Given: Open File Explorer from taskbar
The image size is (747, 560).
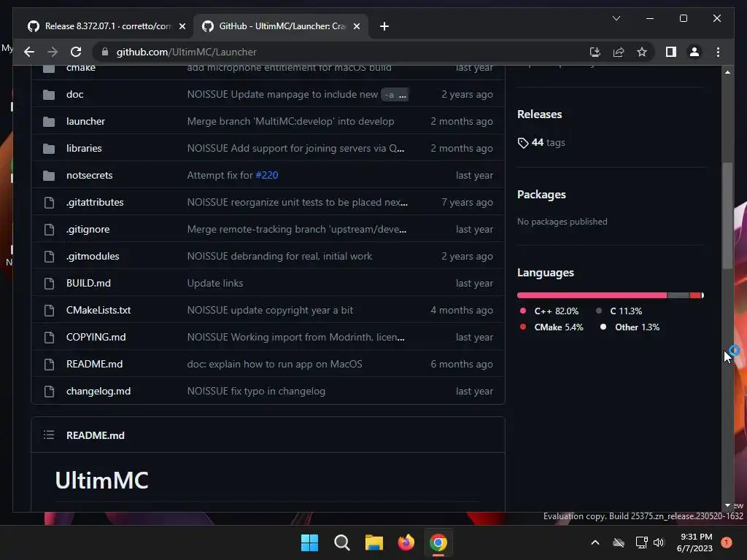Looking at the screenshot, I should pyautogui.click(x=374, y=542).
